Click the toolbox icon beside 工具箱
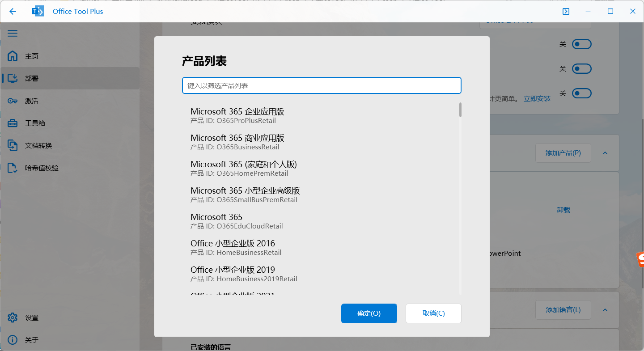 (x=13, y=123)
